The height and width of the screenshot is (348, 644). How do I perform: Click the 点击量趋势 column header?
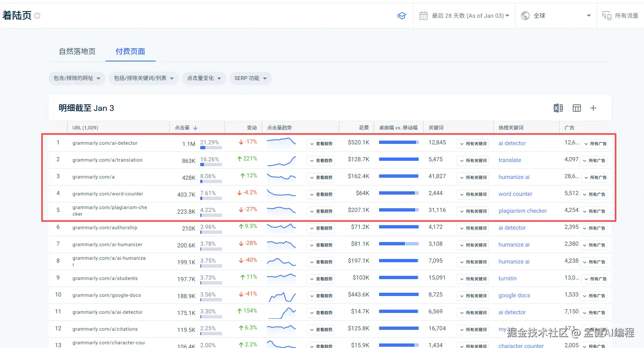point(279,128)
